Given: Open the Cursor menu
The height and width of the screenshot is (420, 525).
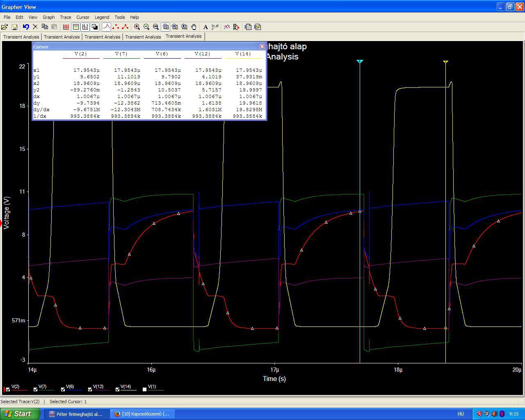Looking at the screenshot, I should tap(82, 17).
